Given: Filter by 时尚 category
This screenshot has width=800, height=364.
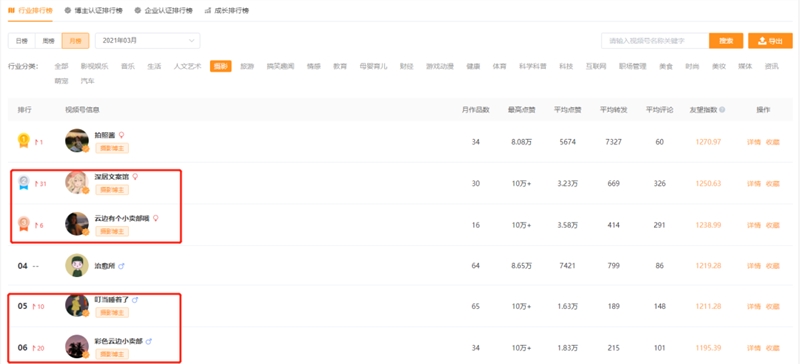Looking at the screenshot, I should [692, 66].
